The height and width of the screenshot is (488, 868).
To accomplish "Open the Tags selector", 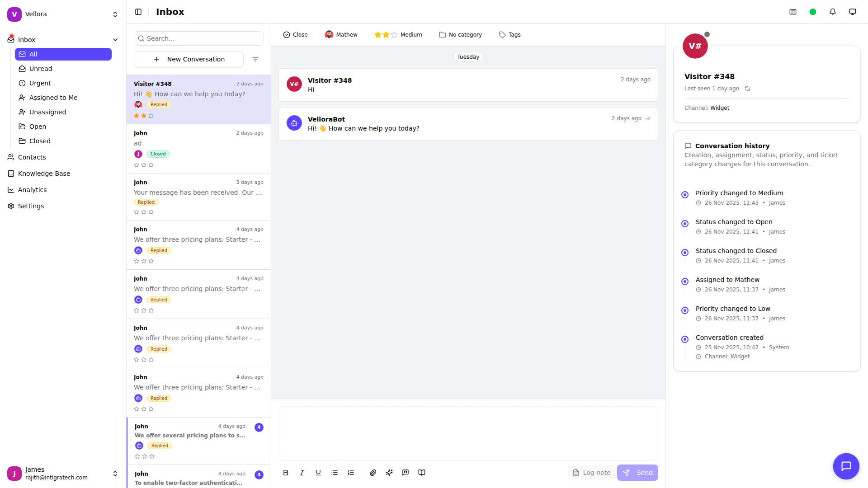I will pyautogui.click(x=509, y=35).
